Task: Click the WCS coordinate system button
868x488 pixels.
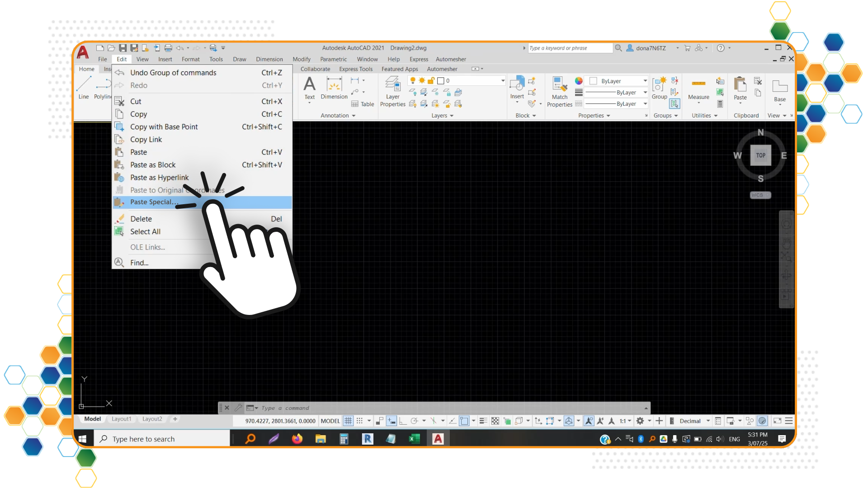Action: click(x=760, y=195)
